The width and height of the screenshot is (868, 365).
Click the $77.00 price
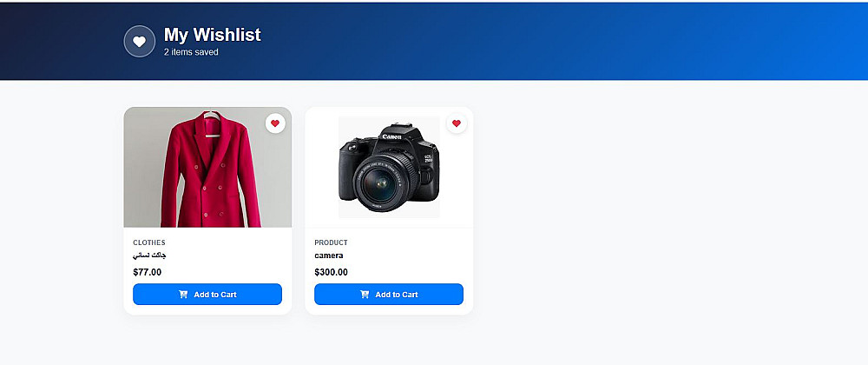click(148, 272)
